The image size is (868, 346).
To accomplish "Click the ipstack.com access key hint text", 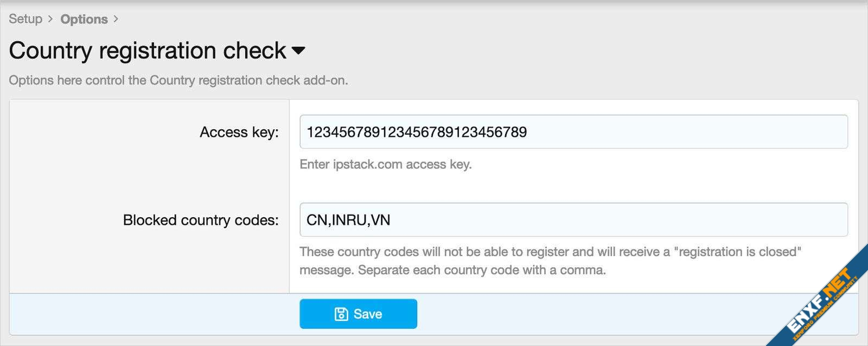I will 386,165.
